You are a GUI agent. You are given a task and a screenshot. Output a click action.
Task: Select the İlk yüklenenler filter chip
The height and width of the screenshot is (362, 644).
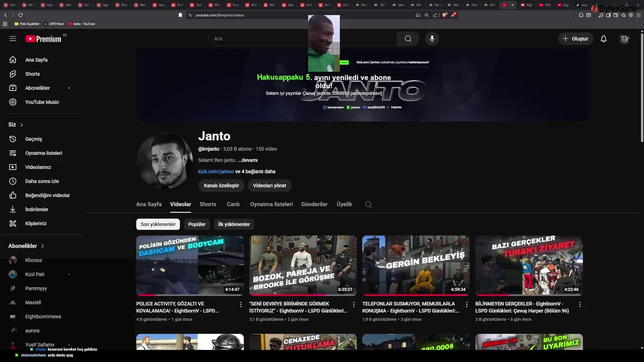(x=234, y=224)
